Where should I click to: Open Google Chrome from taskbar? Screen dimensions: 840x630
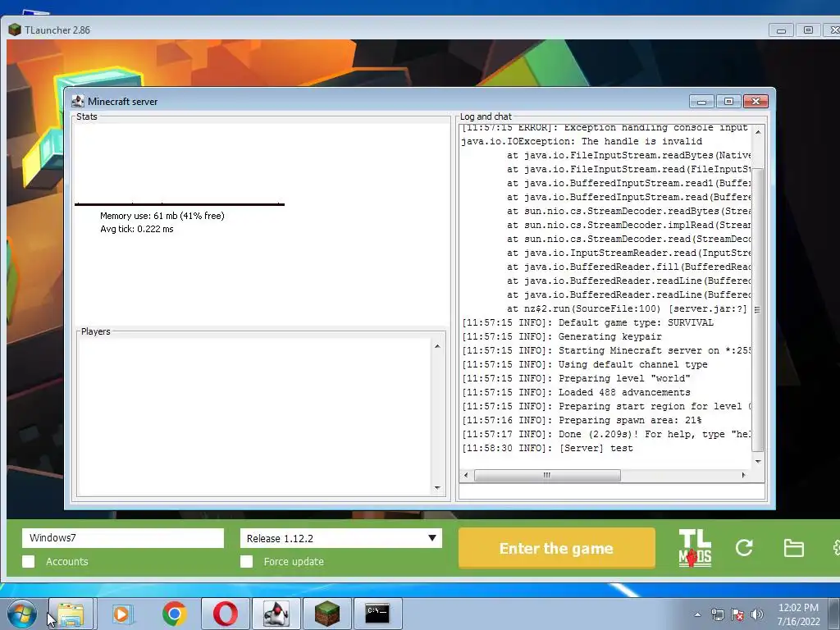174,614
